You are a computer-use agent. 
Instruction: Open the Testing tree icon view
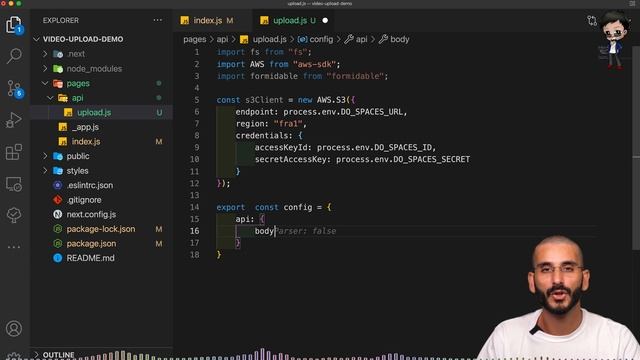point(14,215)
